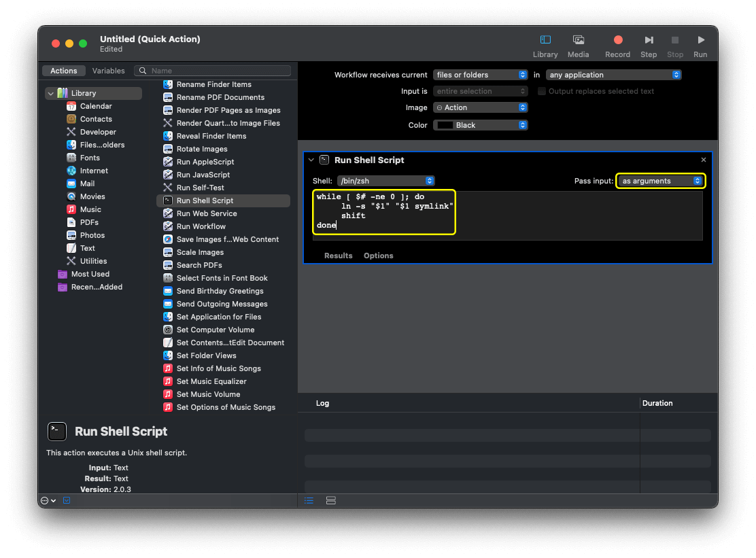756x558 pixels.
Task: Select the grid view toggle below the workflow
Action: 331,500
